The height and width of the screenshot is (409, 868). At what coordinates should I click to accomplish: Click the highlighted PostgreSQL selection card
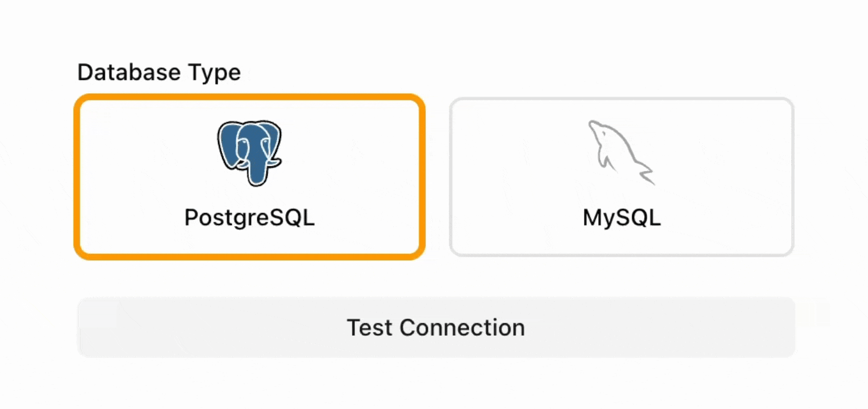pyautogui.click(x=249, y=176)
